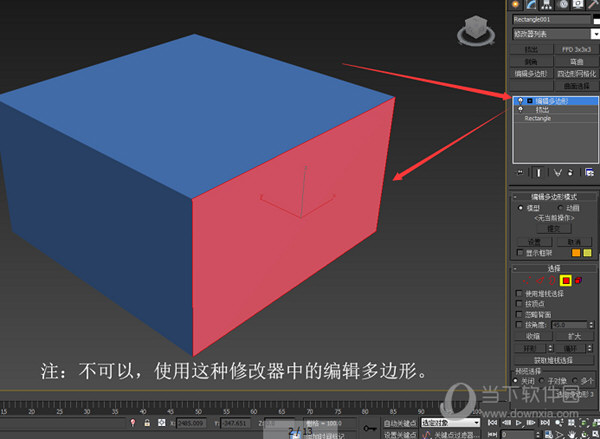Enable 按顶点 (By Vertex) checkbox
This screenshot has height=439, width=600.
[x=519, y=304]
